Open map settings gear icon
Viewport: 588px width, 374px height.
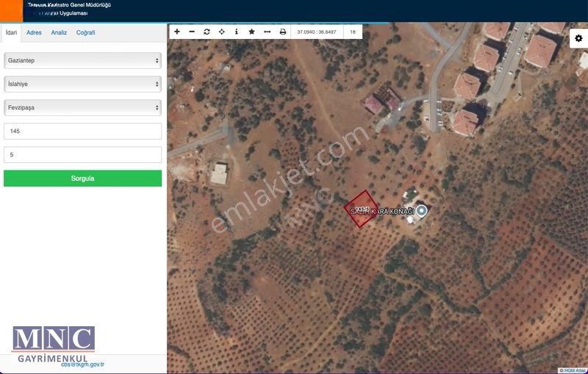578,38
